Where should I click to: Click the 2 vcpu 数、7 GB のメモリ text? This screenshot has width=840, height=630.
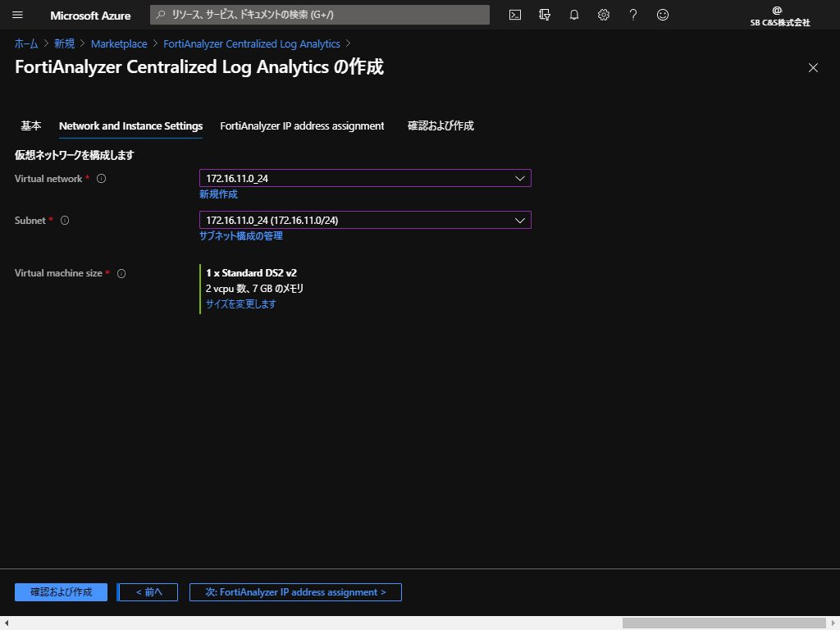pos(255,289)
